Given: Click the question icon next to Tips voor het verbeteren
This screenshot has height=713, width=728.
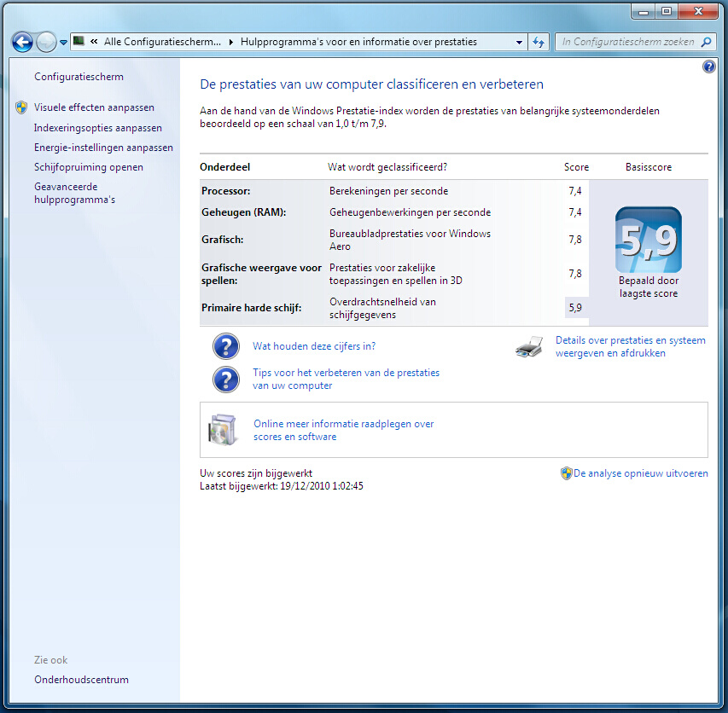Looking at the screenshot, I should (225, 380).
